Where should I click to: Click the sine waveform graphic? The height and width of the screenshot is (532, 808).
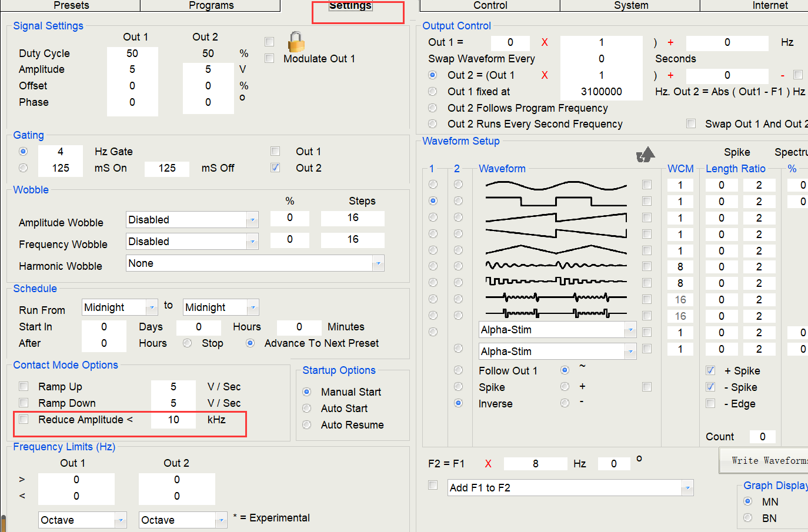point(556,185)
